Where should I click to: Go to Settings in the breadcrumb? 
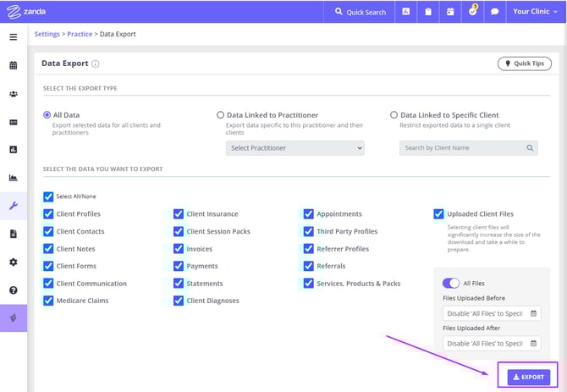47,34
